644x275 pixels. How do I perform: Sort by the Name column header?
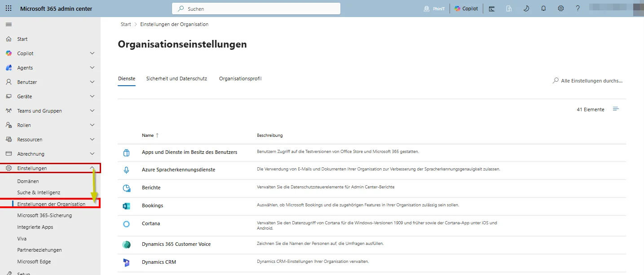click(150, 135)
